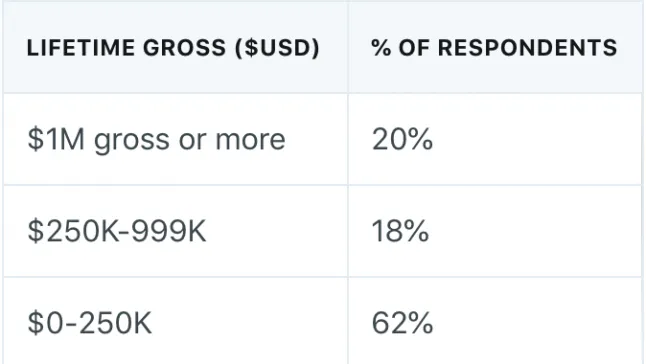This screenshot has width=646, height=364.
Task: Click the '$1M' text in first row
Action: (x=56, y=139)
